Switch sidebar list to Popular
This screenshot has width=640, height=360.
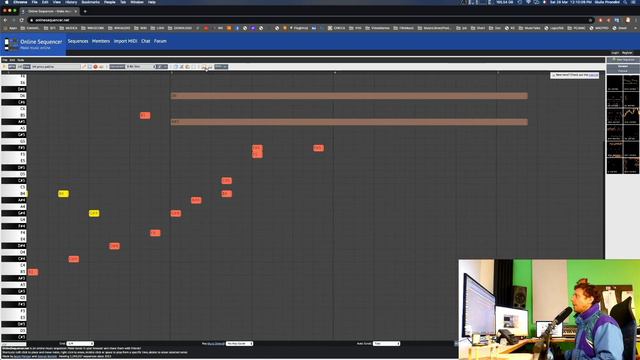[623, 71]
